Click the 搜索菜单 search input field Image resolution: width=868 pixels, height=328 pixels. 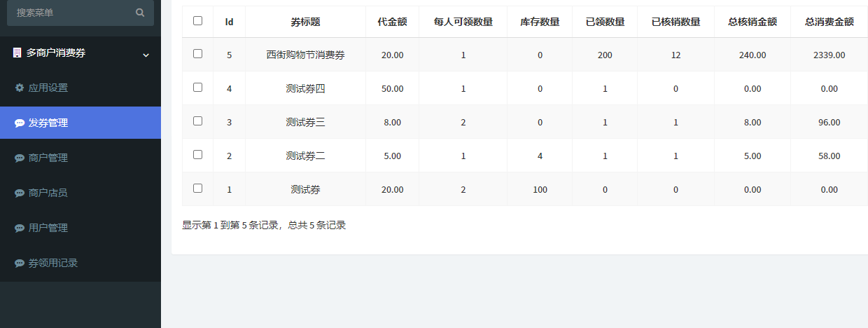(x=70, y=13)
